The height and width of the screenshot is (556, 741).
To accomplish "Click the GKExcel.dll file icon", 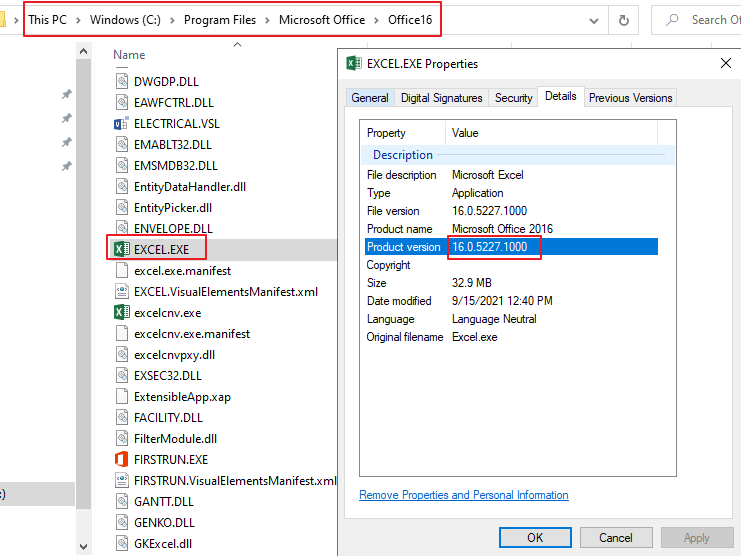I will pos(122,543).
